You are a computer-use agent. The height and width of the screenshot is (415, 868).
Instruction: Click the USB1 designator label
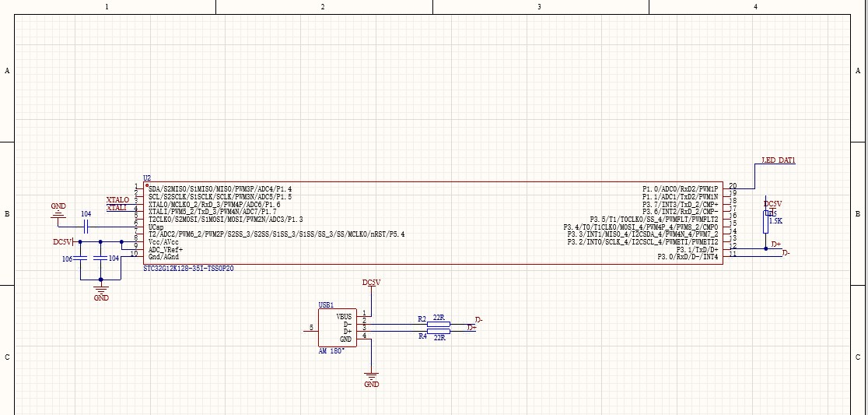click(x=326, y=305)
